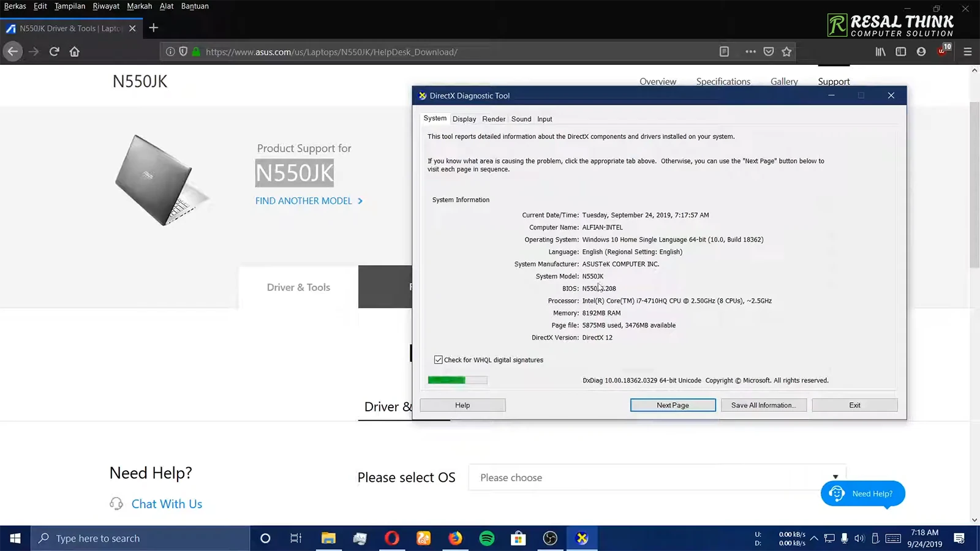Screen dimensions: 980x551
Task: Switch to the Sound tab in DxDiag
Action: click(x=521, y=119)
